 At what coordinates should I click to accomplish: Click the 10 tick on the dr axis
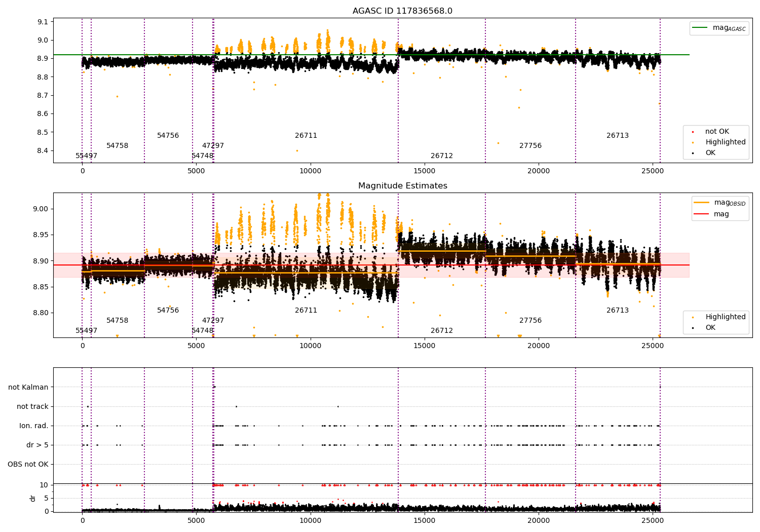(44, 485)
